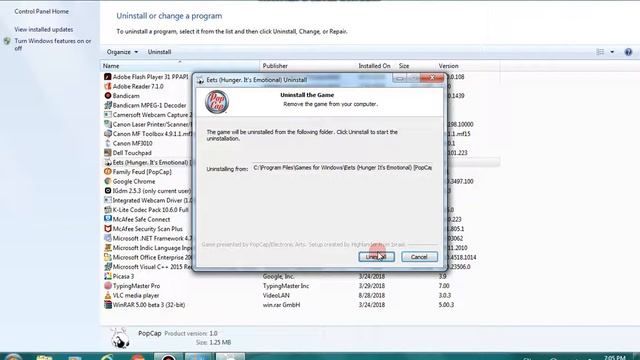Click the TypingMaster Inc publisher cell
The width and height of the screenshot is (640, 360).
click(x=286, y=286)
